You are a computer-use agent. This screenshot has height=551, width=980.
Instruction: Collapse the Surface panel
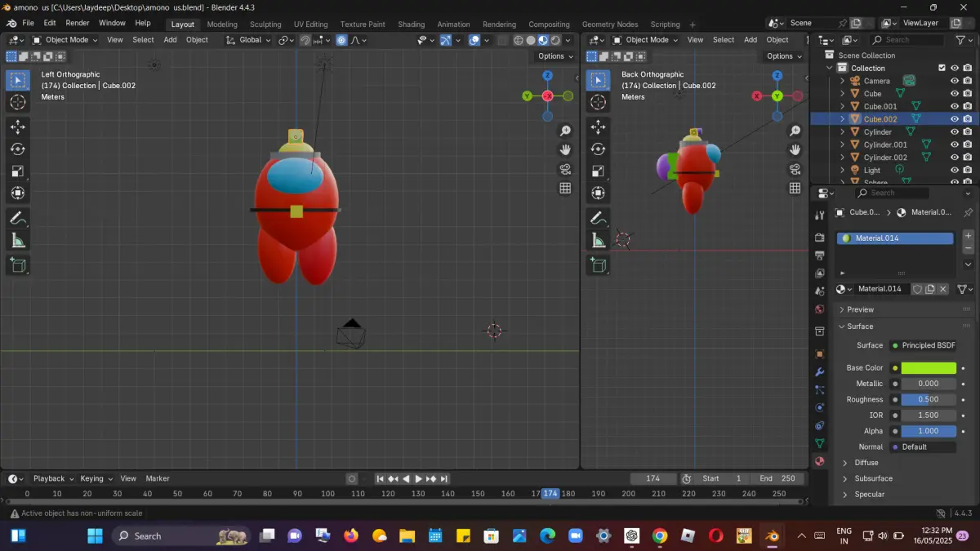[859, 327]
